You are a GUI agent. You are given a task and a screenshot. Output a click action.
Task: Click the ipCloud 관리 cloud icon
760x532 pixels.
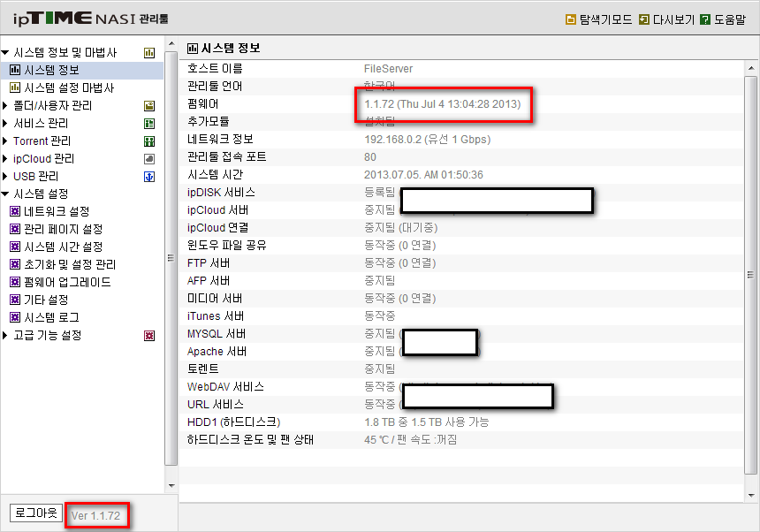pos(149,159)
